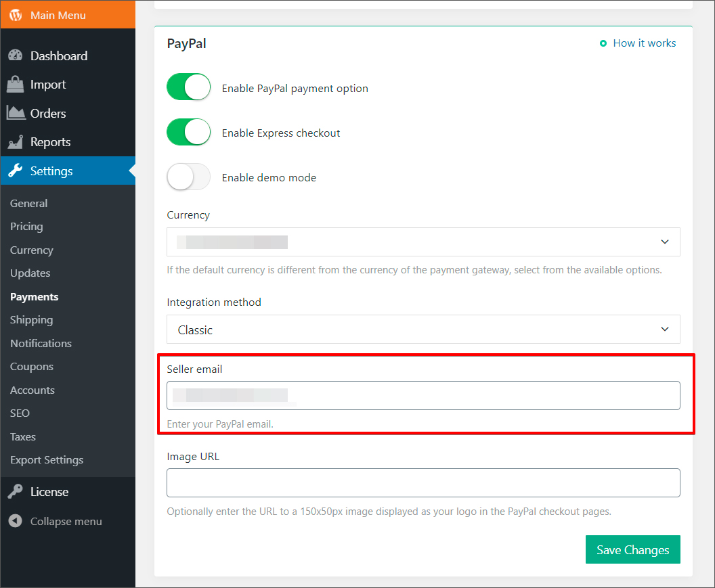Enable demo mode toggle

(x=189, y=177)
